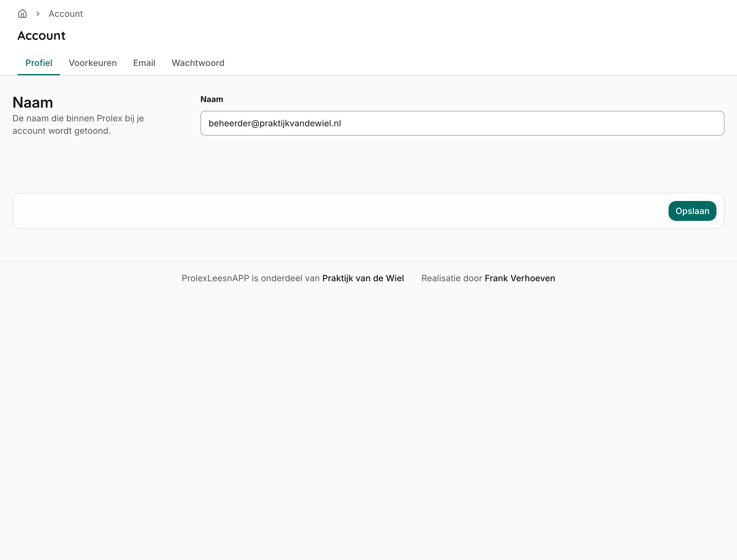Image resolution: width=737 pixels, height=560 pixels.
Task: Click the Account breadcrumb link
Action: 66,14
